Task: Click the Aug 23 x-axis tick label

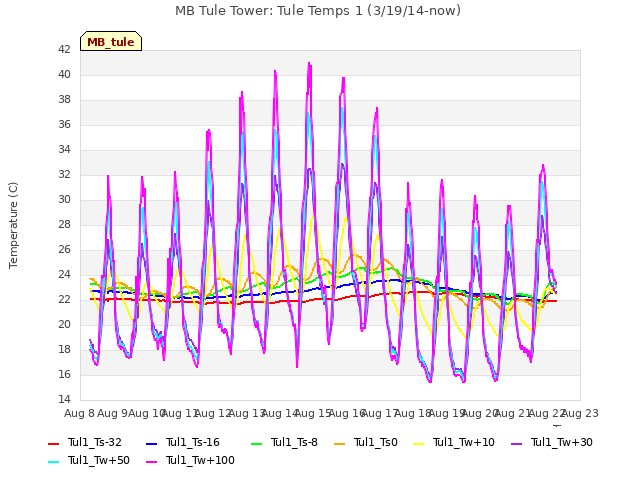Action: pyautogui.click(x=580, y=413)
